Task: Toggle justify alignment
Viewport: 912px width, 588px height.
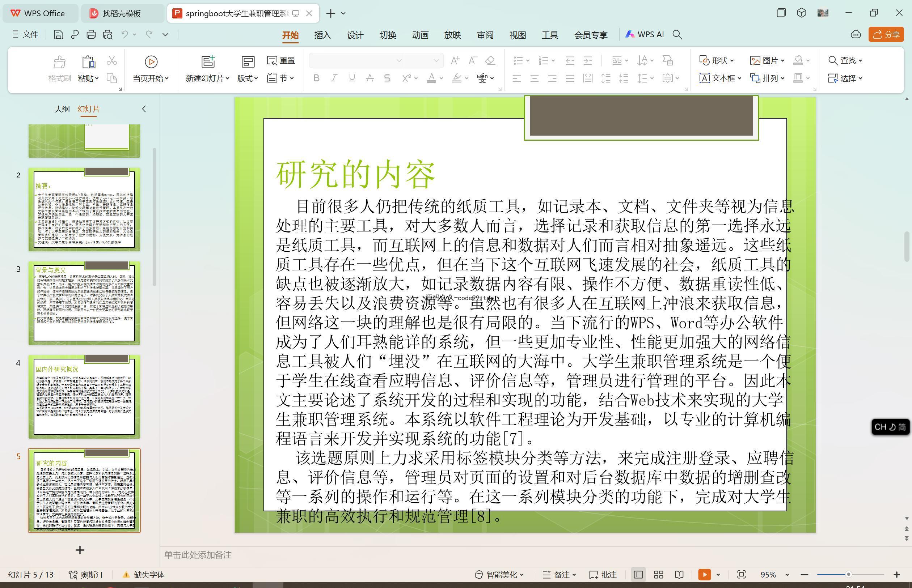Action: click(x=570, y=79)
